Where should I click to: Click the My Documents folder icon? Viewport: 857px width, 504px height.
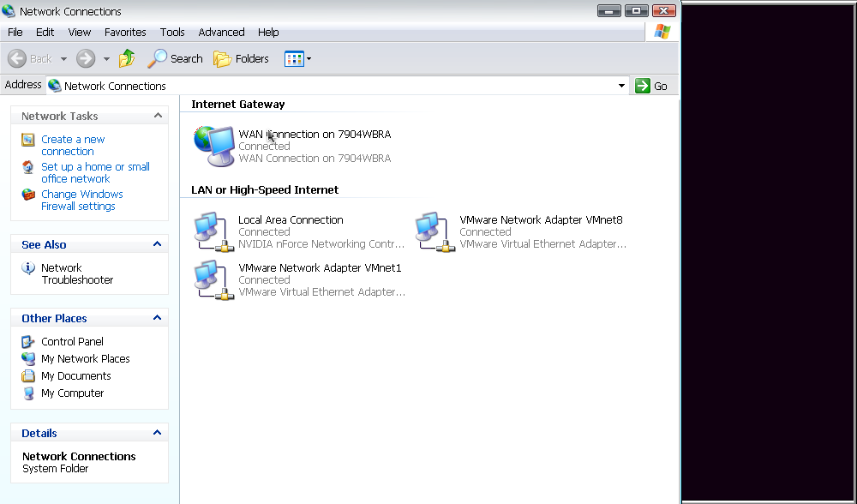pos(28,376)
